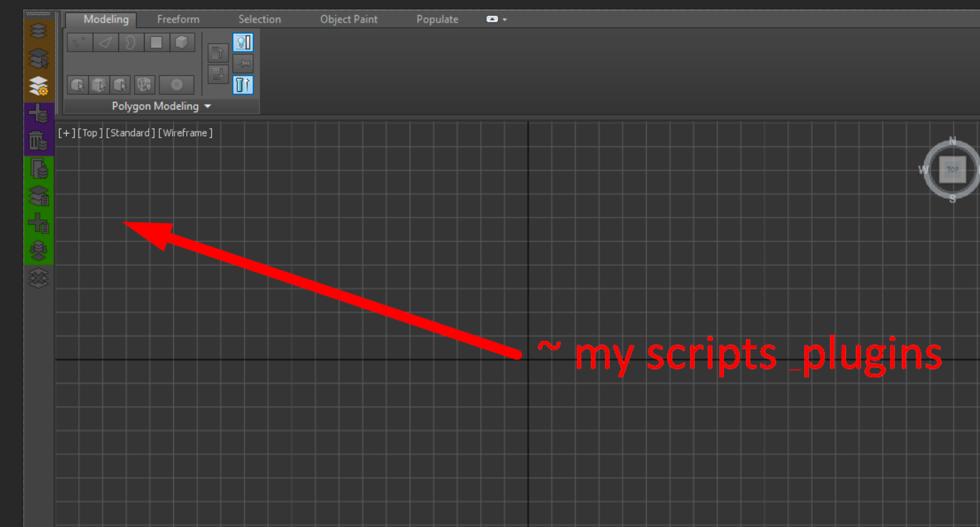Open the [+] viewport general menu
This screenshot has height=527, width=980.
(65, 132)
